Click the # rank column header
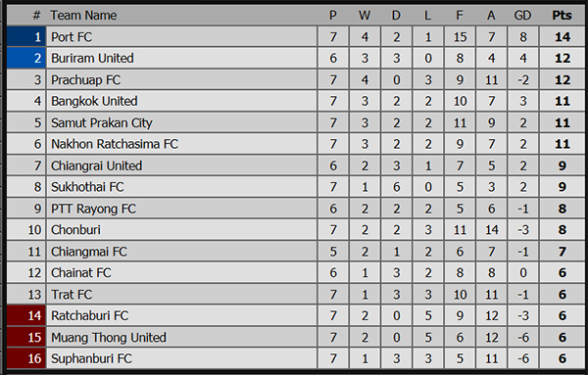Viewport: 588px width, 375px height. pyautogui.click(x=36, y=16)
